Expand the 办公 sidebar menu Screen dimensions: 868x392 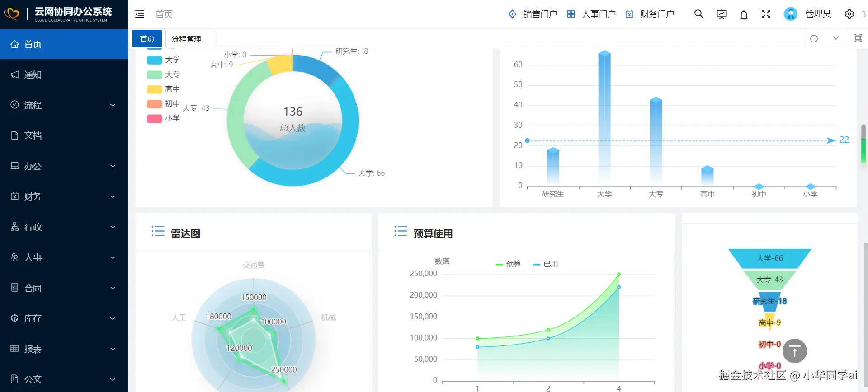click(x=64, y=166)
